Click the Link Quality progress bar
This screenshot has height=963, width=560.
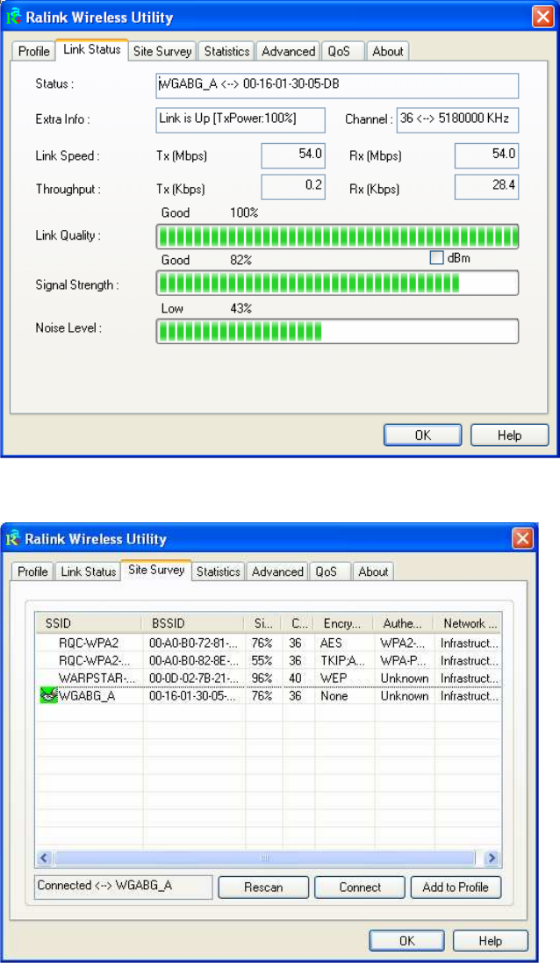338,236
